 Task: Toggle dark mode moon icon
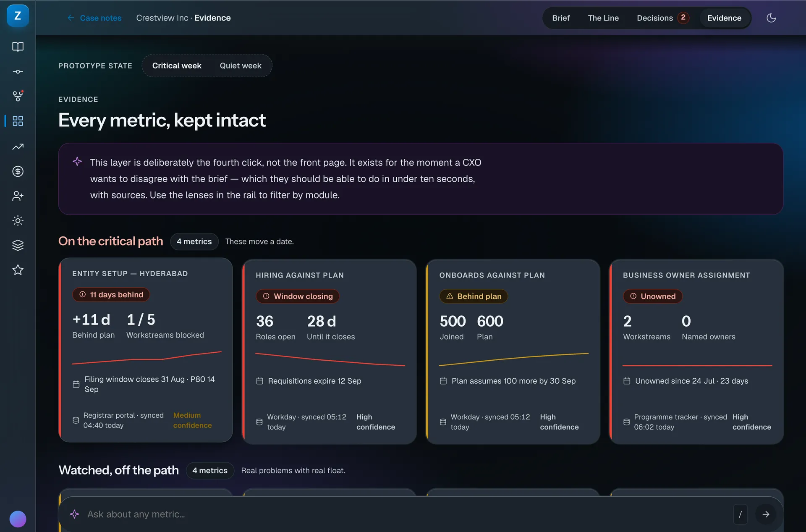771,18
